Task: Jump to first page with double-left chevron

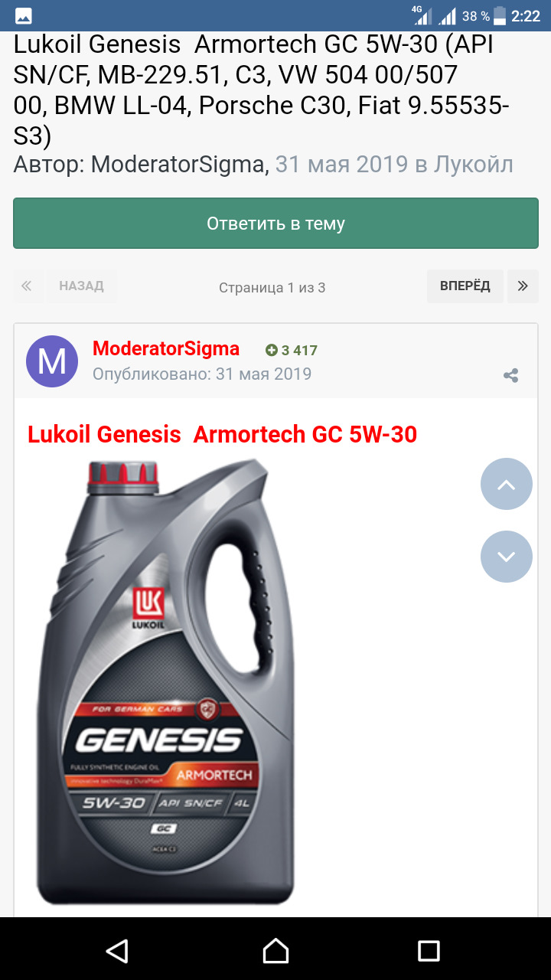Action: click(x=27, y=286)
